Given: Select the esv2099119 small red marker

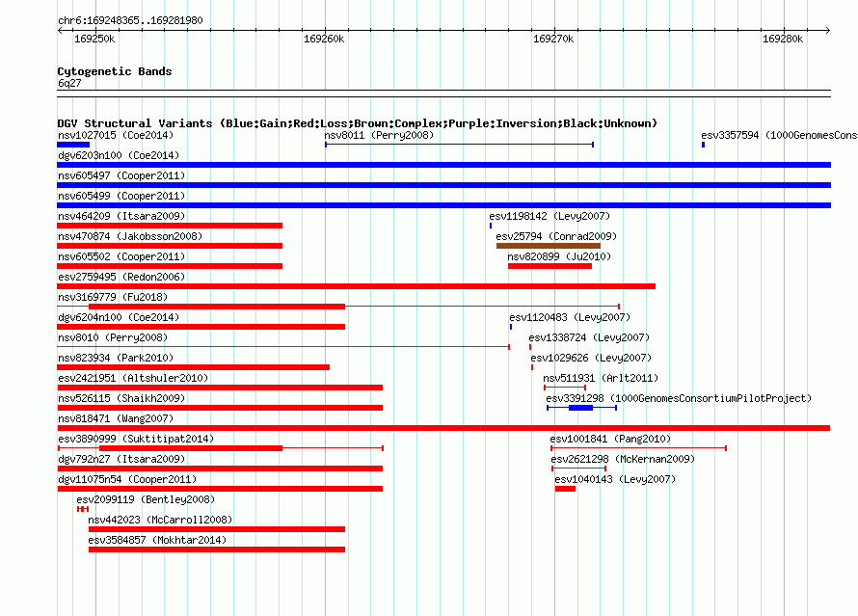Looking at the screenshot, I should [x=83, y=509].
